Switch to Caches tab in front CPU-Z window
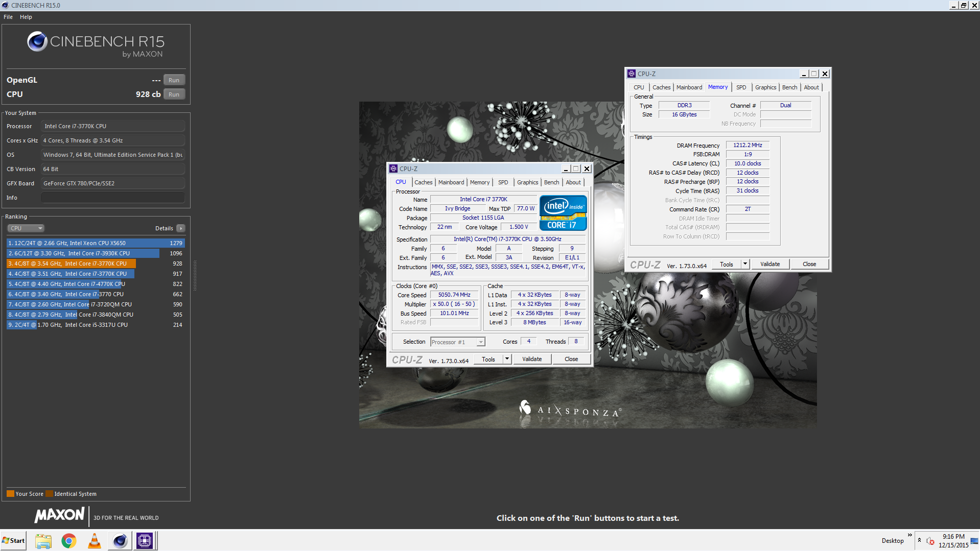The height and width of the screenshot is (551, 980). [423, 182]
